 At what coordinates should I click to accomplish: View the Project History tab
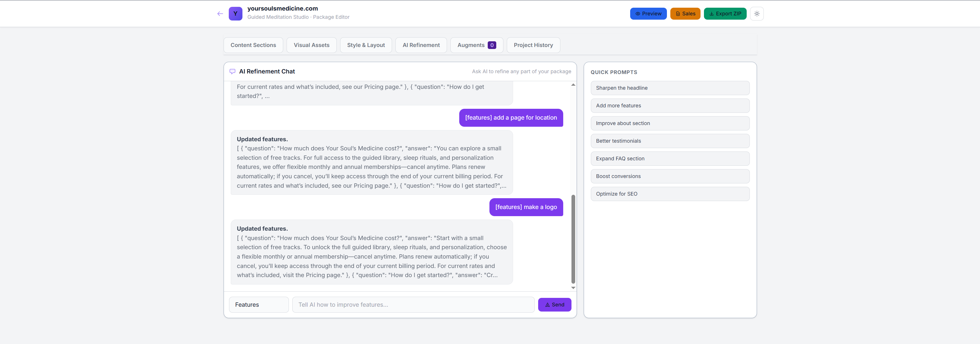[533, 45]
